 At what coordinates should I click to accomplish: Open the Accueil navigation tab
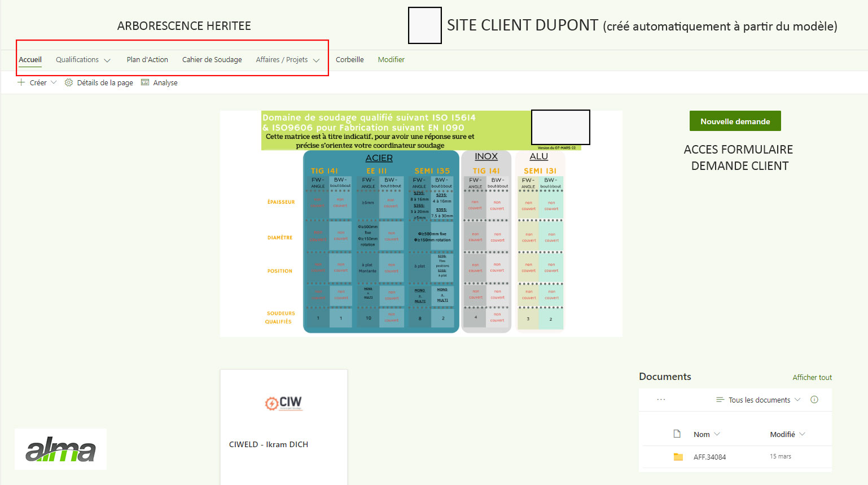pyautogui.click(x=30, y=60)
